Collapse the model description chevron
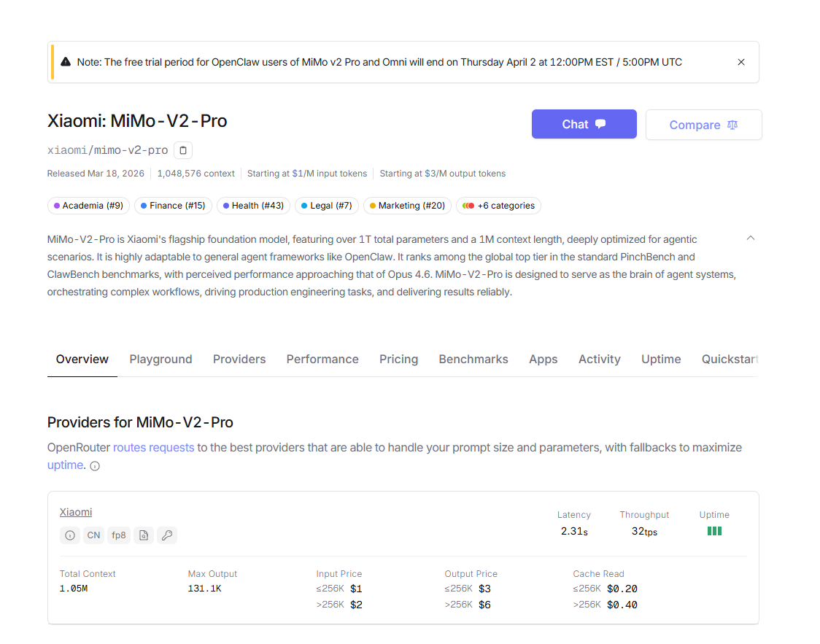Viewport: 820px width, 644px height. click(x=751, y=238)
